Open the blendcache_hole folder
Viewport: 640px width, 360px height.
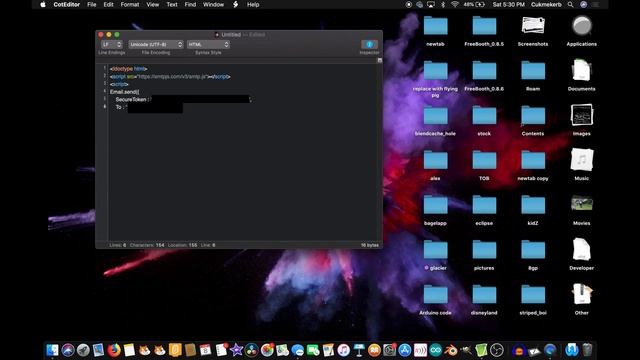(435, 116)
